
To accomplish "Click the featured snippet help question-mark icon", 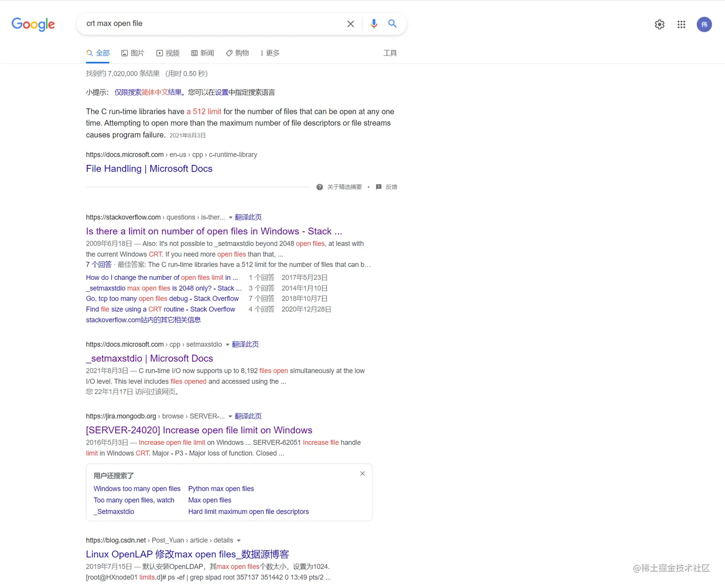I will click(x=319, y=187).
